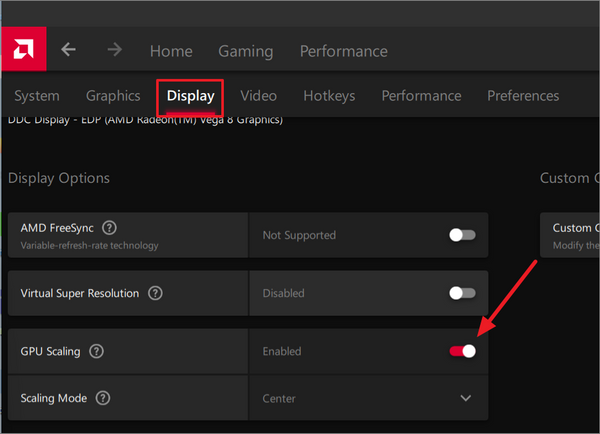Go back with the left arrow
Screen dimensions: 600x434
pyautogui.click(x=68, y=49)
